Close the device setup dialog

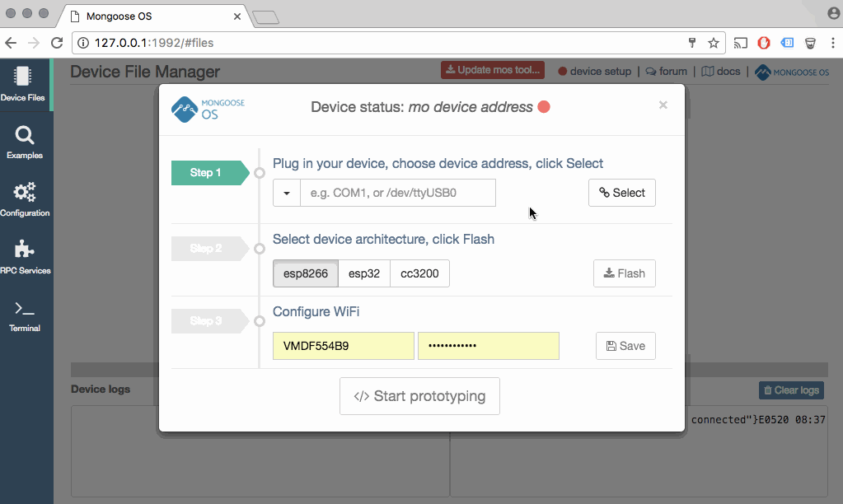point(663,105)
